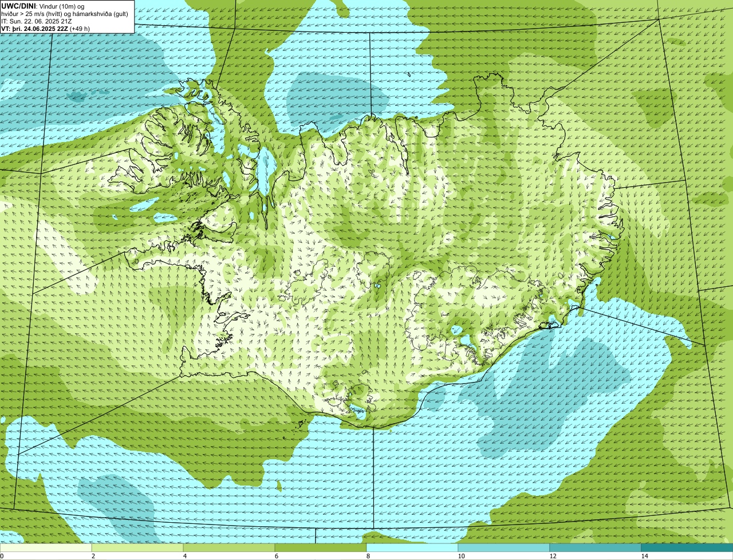Click the "14" scale label
The height and width of the screenshot is (560, 733).
644,556
